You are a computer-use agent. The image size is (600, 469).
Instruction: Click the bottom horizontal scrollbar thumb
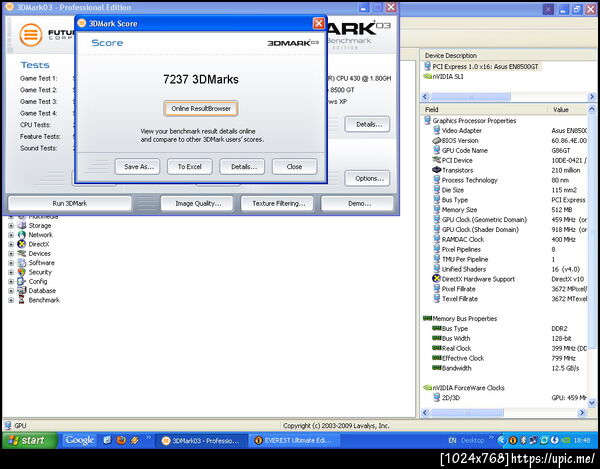coord(466,412)
